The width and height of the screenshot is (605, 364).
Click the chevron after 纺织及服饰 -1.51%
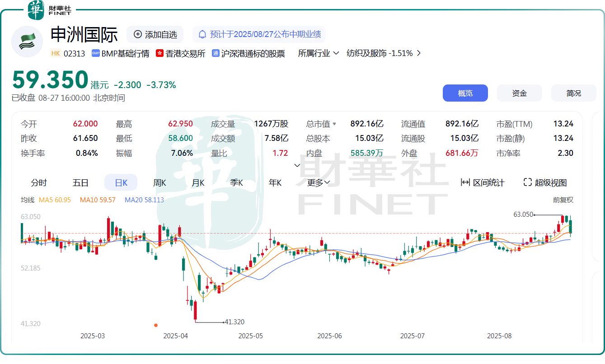(419, 53)
